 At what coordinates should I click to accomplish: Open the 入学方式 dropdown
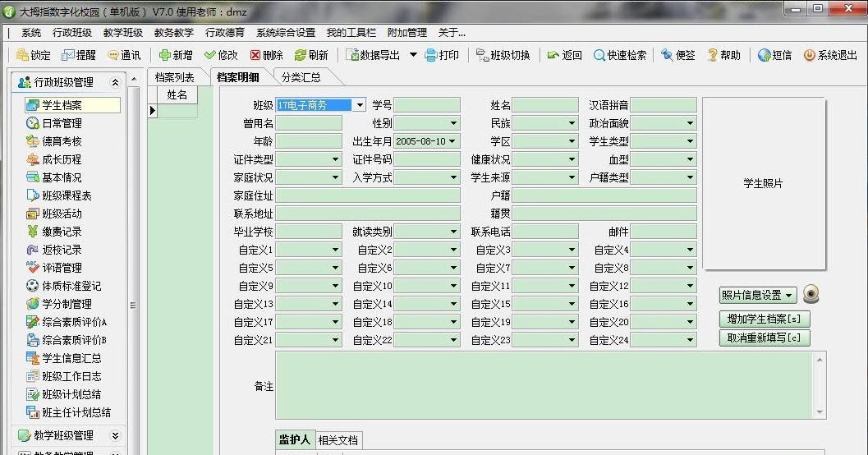pos(454,177)
